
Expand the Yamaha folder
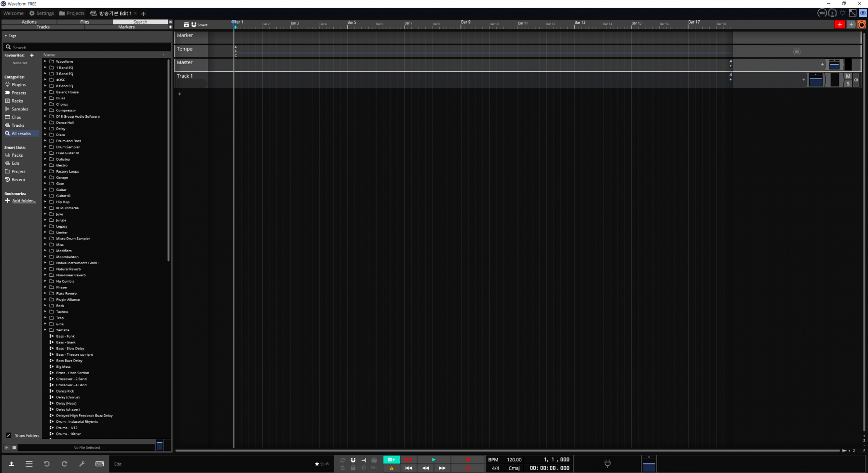tap(45, 330)
